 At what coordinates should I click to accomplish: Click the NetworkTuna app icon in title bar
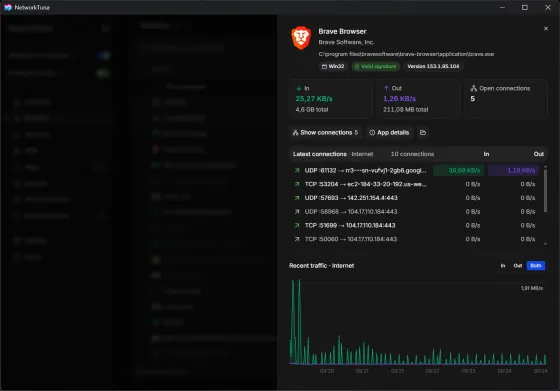click(x=8, y=7)
